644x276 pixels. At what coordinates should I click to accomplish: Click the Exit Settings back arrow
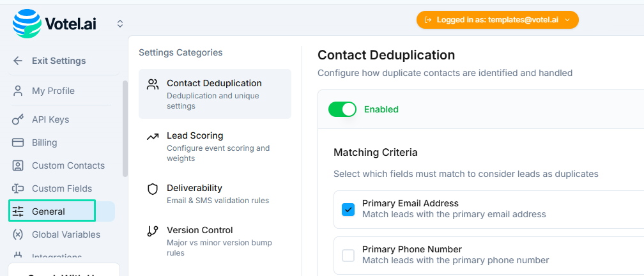pyautogui.click(x=18, y=61)
